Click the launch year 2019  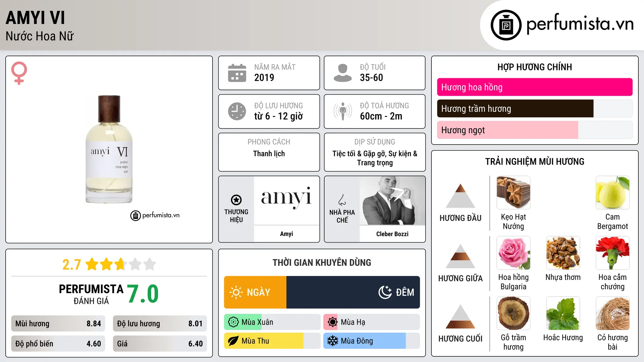click(x=264, y=78)
